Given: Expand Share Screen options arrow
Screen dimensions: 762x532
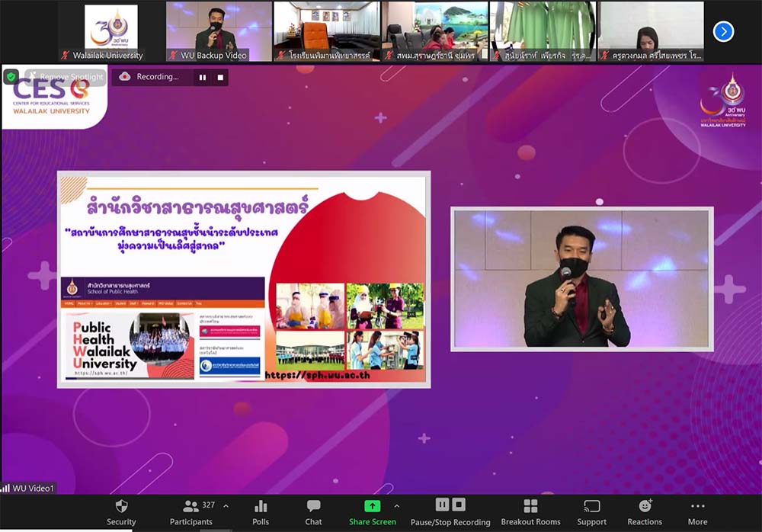Looking at the screenshot, I should pos(396,506).
